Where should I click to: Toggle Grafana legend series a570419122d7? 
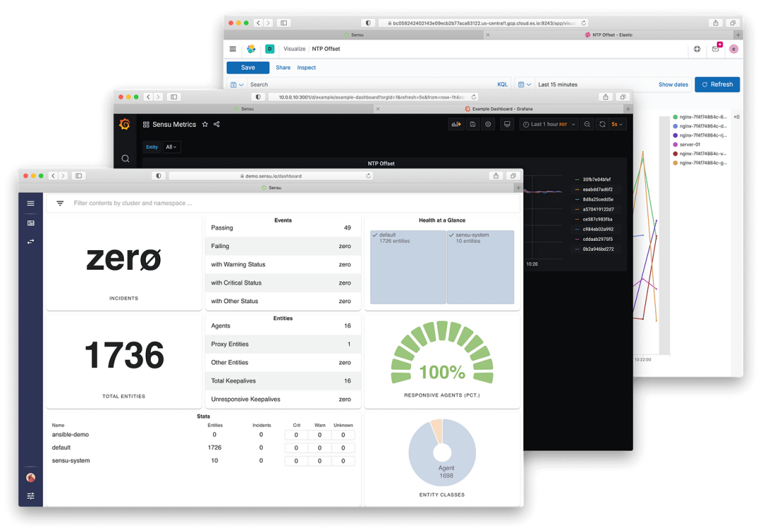point(598,210)
